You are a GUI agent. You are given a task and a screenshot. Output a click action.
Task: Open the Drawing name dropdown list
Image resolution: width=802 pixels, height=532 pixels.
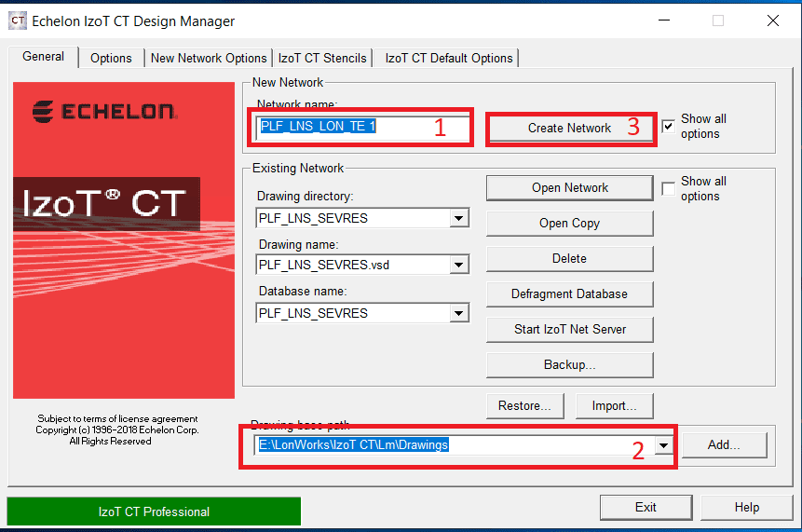click(458, 266)
